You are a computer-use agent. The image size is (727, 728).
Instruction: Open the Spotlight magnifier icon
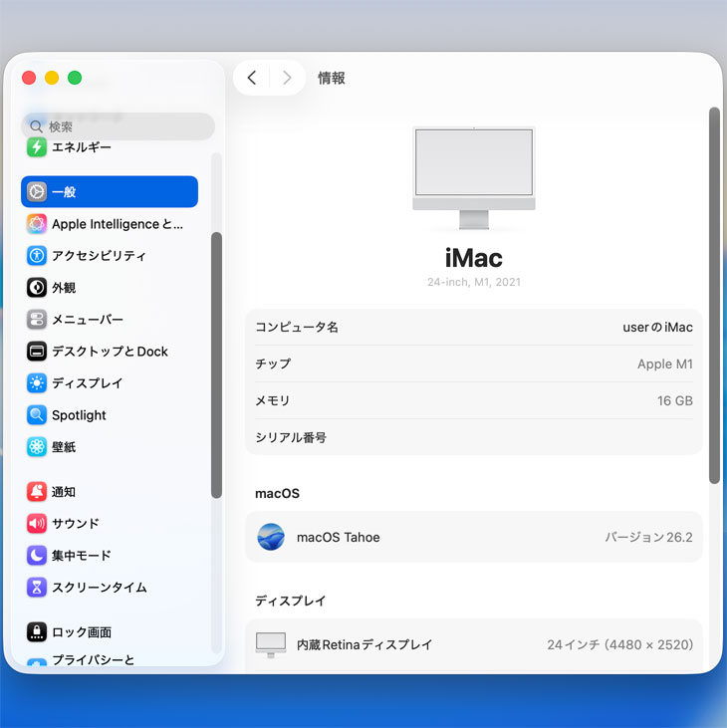[x=37, y=415]
